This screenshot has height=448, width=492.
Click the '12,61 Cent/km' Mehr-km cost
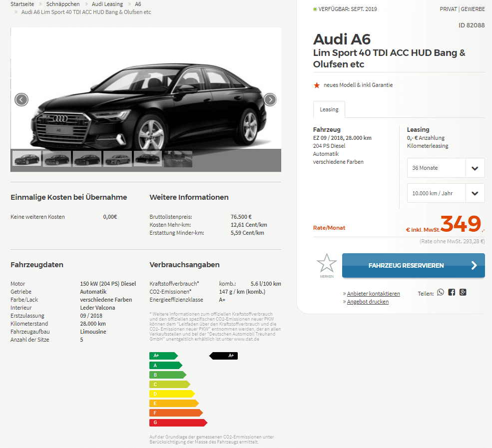[249, 225]
